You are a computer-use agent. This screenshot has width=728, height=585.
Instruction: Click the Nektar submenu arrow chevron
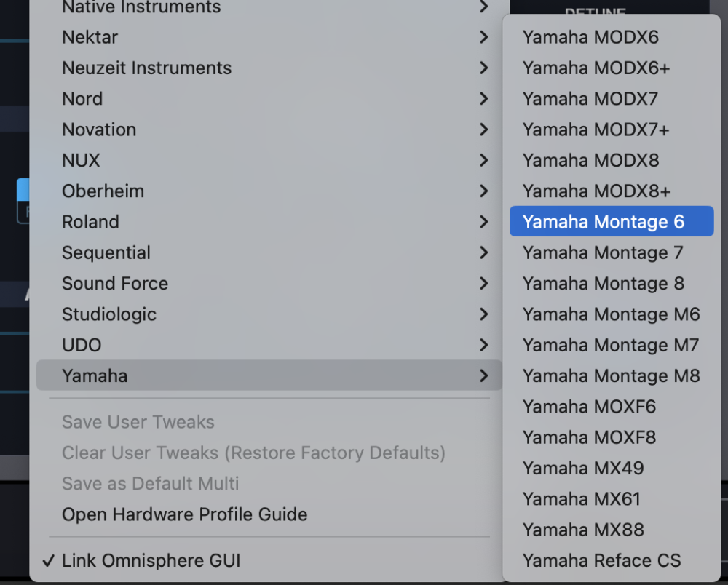click(x=483, y=37)
